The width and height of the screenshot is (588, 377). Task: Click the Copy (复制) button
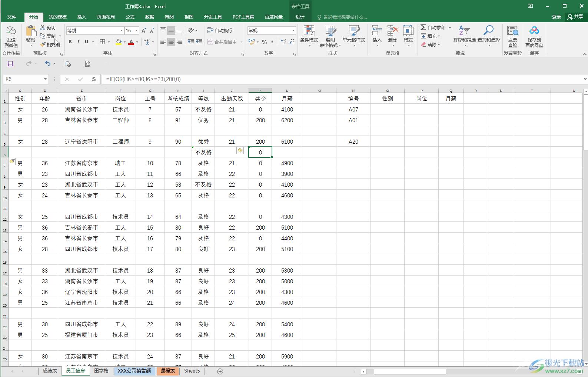coord(48,36)
